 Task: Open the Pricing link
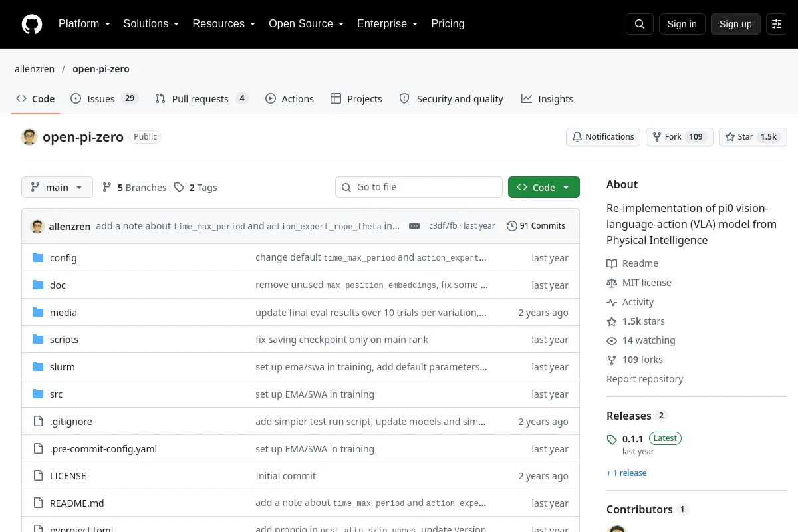click(x=448, y=24)
